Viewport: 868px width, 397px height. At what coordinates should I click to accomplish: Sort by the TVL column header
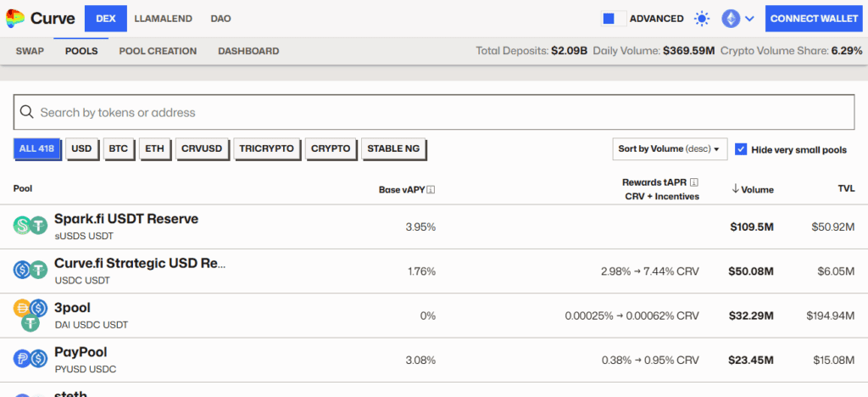tap(847, 189)
